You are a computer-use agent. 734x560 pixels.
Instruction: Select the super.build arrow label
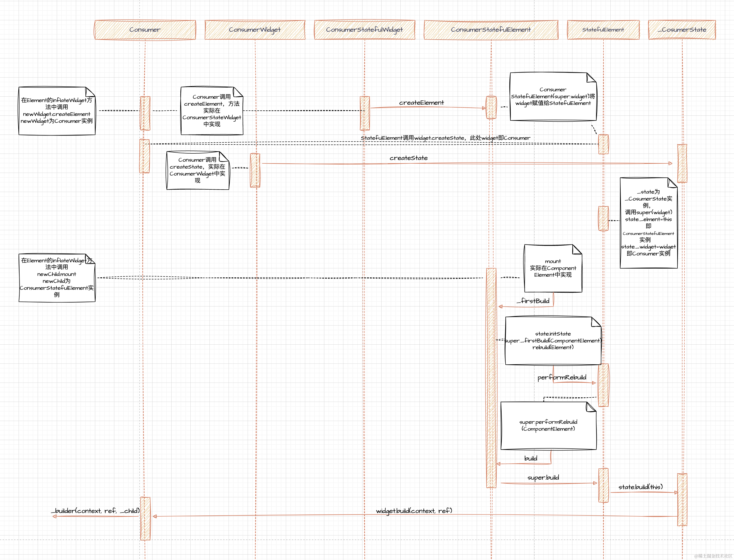coord(543,478)
